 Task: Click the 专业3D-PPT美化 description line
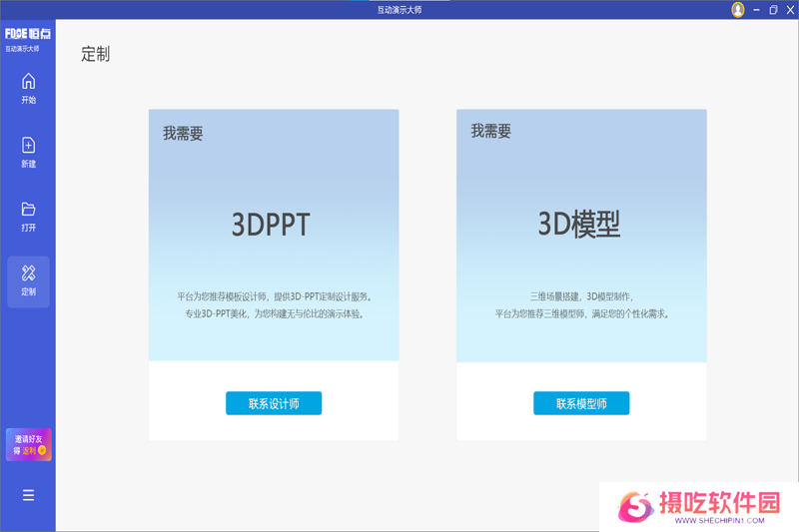pyautogui.click(x=274, y=313)
